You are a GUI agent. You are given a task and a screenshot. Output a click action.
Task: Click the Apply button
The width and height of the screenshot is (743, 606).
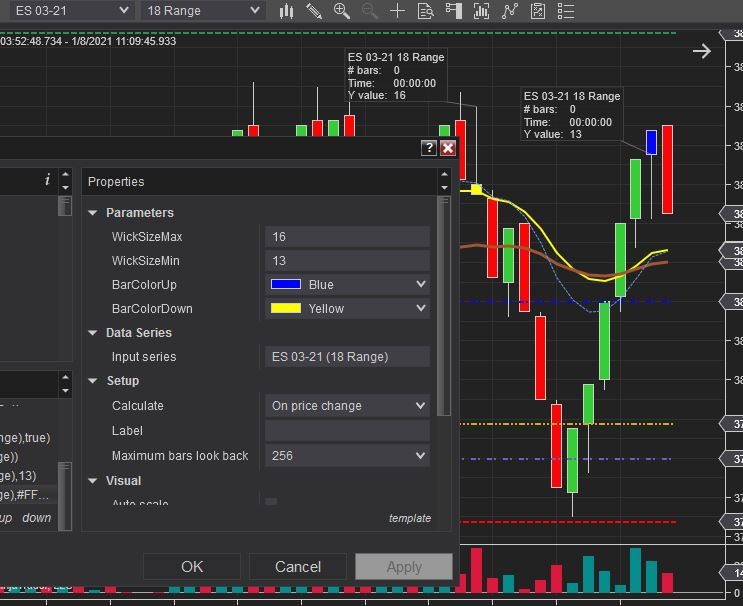[x=404, y=567]
